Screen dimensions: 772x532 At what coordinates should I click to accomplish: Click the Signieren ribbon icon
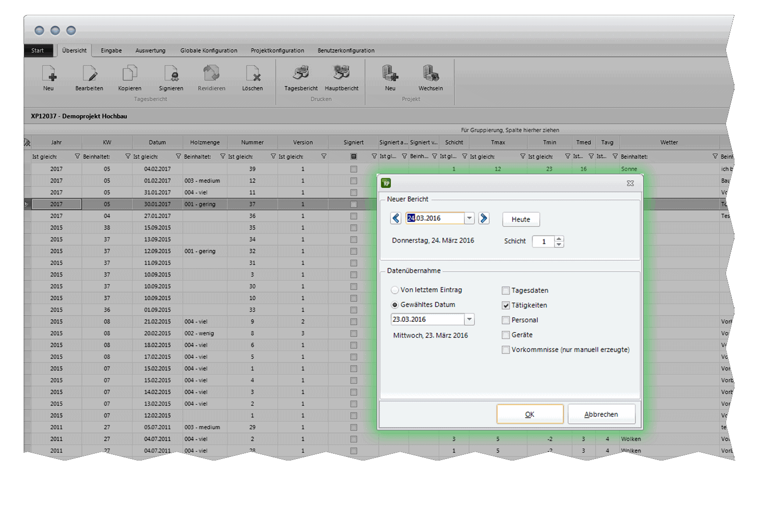171,74
